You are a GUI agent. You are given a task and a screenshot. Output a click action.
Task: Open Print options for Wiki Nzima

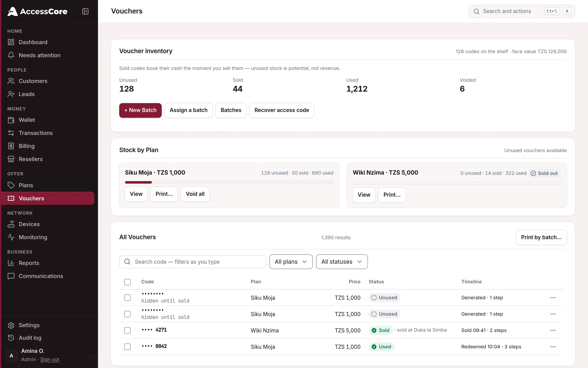392,195
